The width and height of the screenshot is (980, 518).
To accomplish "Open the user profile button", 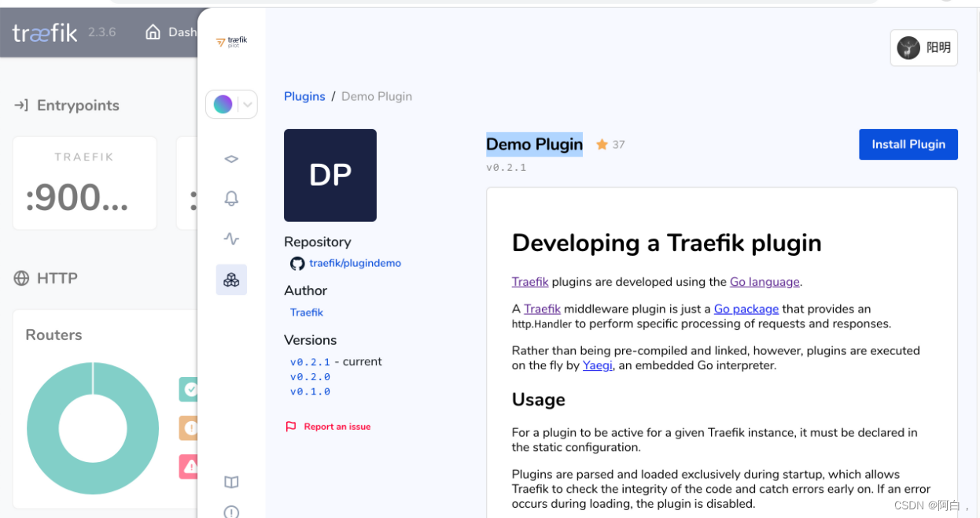I will coord(924,48).
